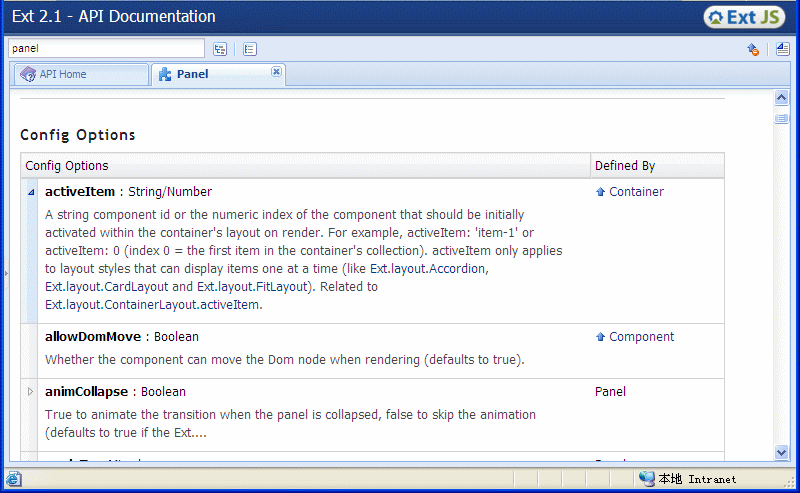Click the expand all members icon
800x493 pixels.
coord(782,49)
